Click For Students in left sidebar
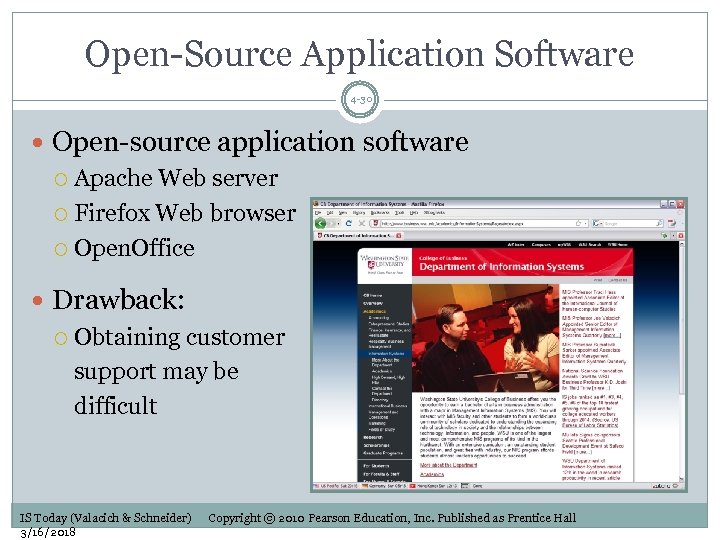This screenshot has height=540, width=720. pos(376,466)
